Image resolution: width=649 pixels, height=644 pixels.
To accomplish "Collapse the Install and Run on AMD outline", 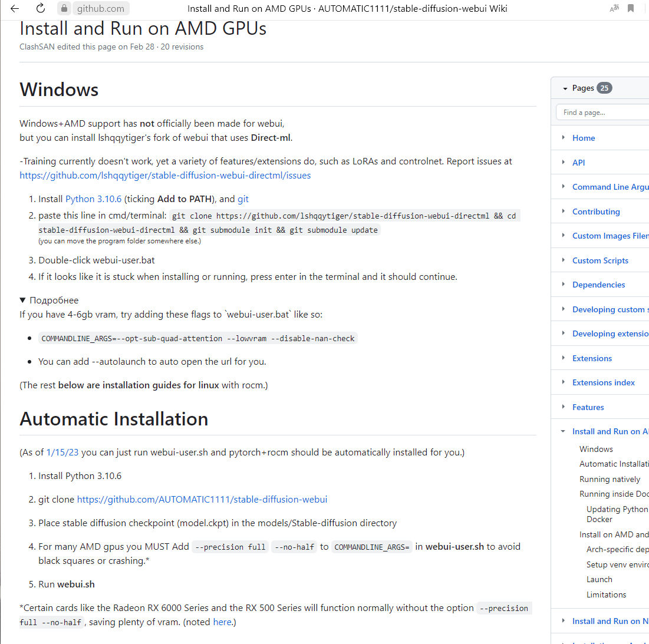I will [563, 431].
